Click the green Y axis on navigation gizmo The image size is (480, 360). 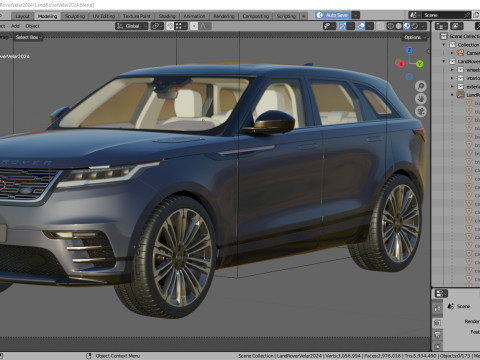[x=419, y=64]
